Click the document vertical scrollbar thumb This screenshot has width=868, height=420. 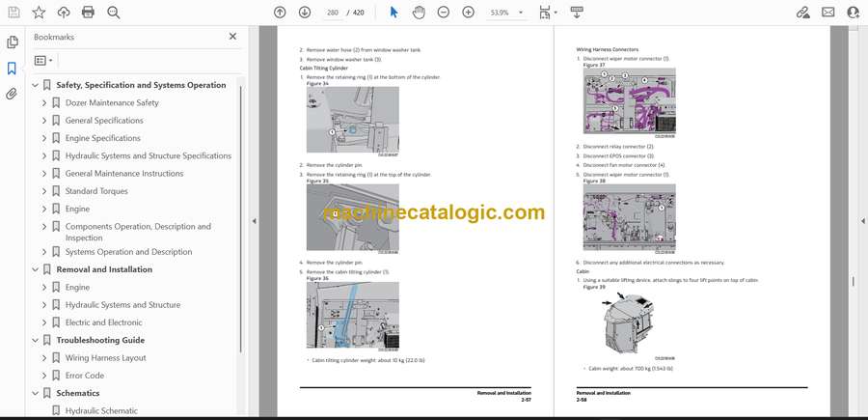pyautogui.click(x=854, y=282)
